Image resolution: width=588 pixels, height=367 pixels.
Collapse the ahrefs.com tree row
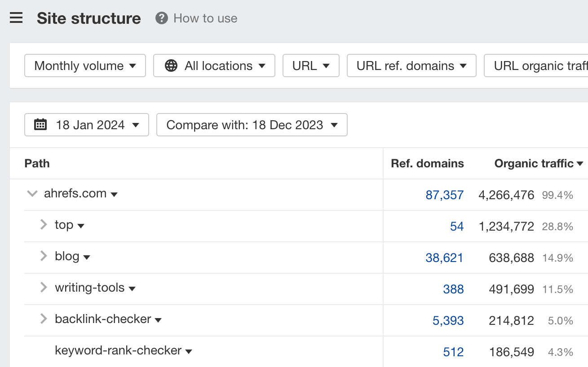[32, 194]
